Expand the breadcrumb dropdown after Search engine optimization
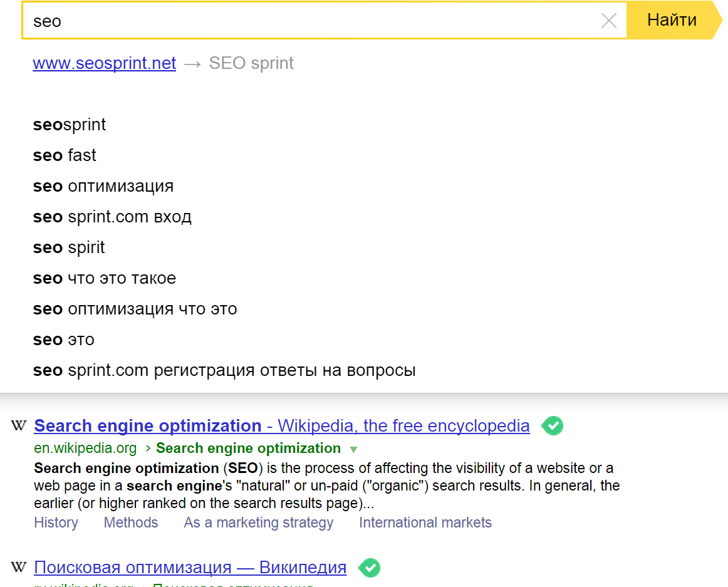 (x=354, y=449)
